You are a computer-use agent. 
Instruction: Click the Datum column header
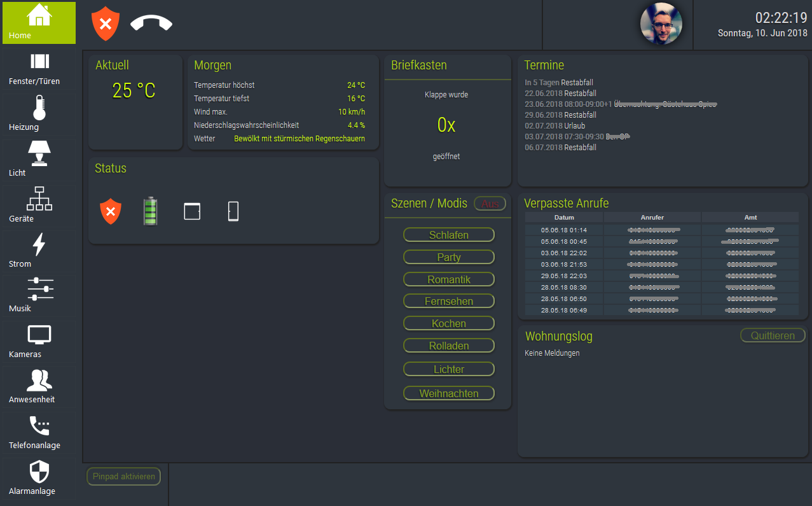click(564, 218)
